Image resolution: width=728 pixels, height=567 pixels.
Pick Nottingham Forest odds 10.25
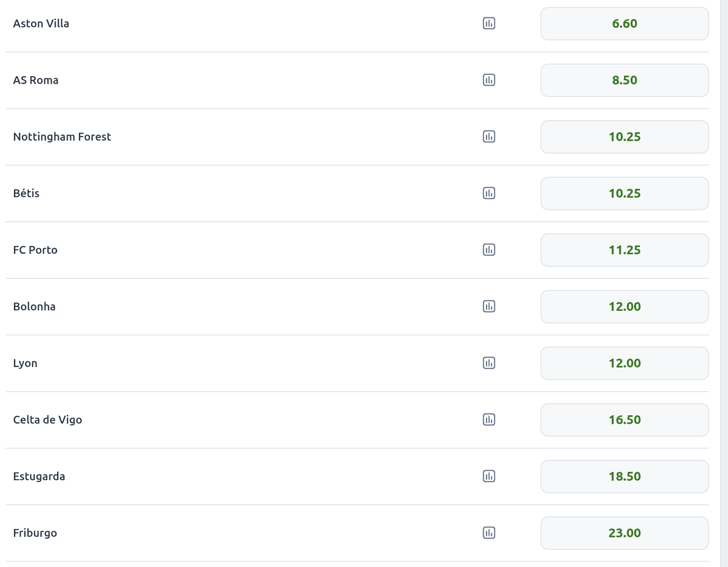point(625,137)
